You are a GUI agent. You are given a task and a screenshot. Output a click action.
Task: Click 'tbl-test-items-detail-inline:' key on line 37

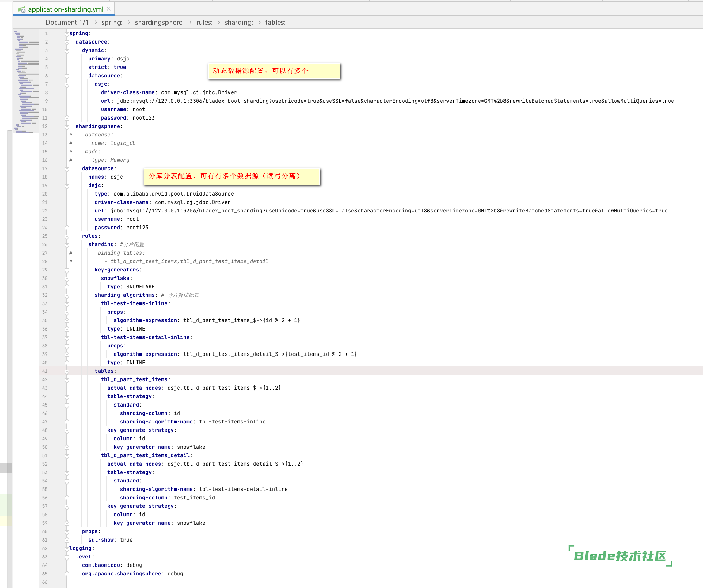[147, 337]
